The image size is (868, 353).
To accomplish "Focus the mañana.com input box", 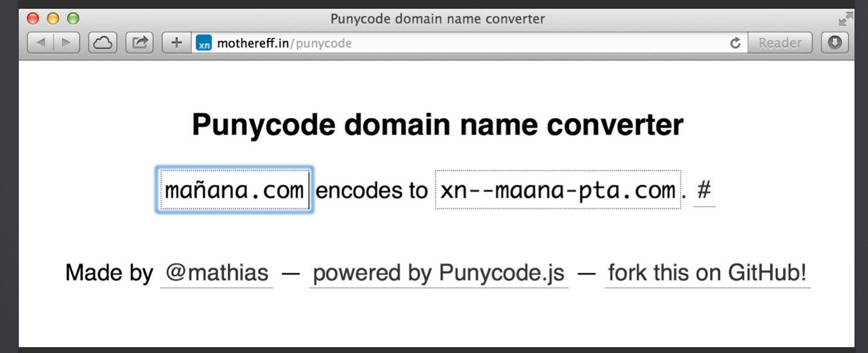I will point(235,190).
